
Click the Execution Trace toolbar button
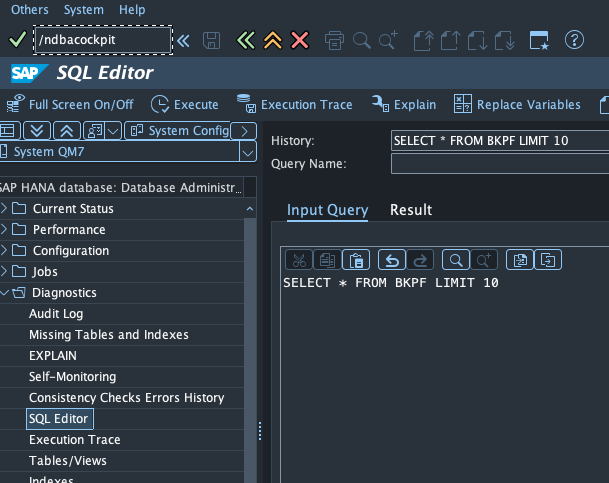coord(295,104)
